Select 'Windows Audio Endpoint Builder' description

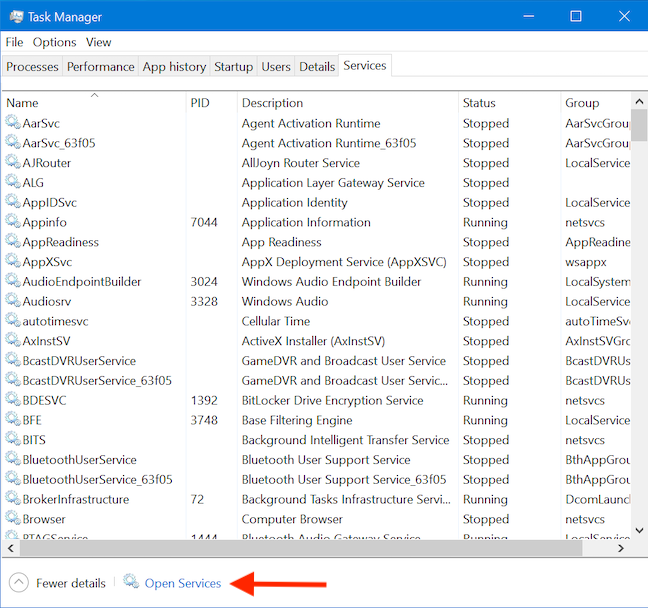point(331,281)
